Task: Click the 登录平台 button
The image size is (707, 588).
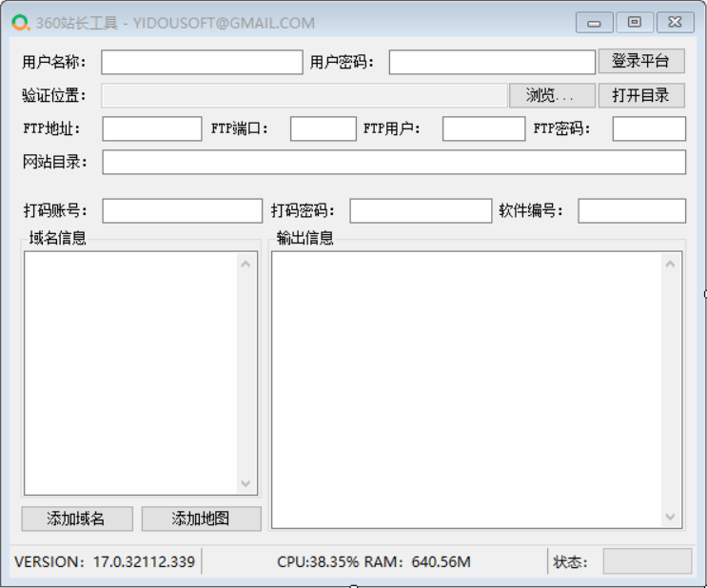Action: pyautogui.click(x=641, y=61)
